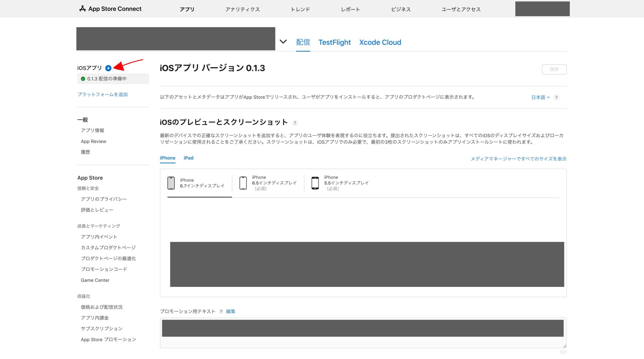Click the promotional text input field
The image size is (644, 359).
363,333
